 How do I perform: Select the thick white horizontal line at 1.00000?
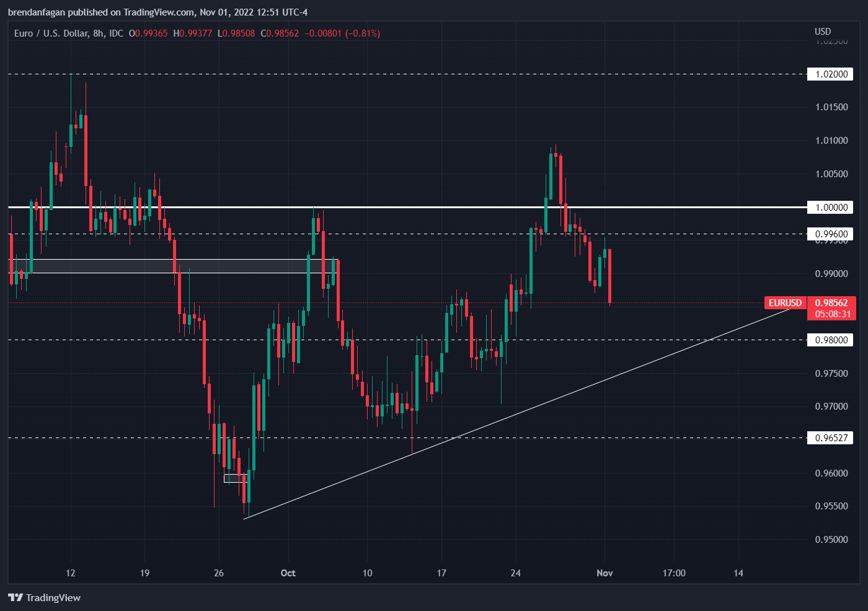point(406,207)
